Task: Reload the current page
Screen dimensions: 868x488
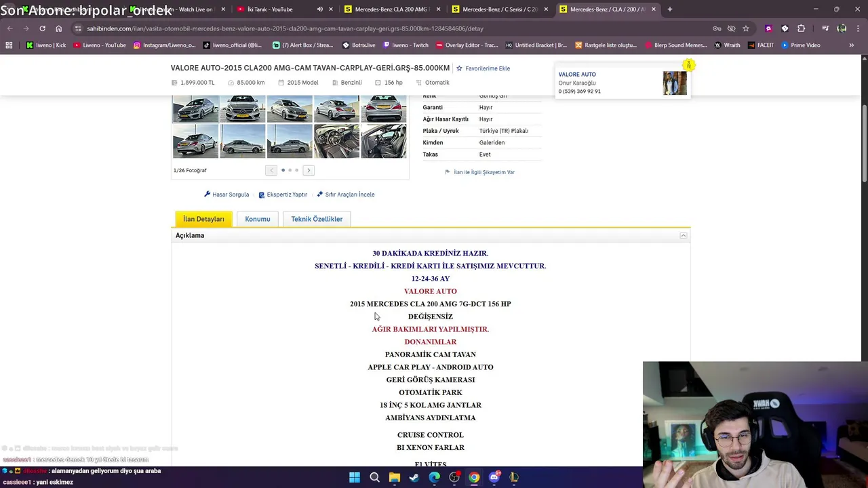Action: tap(42, 28)
